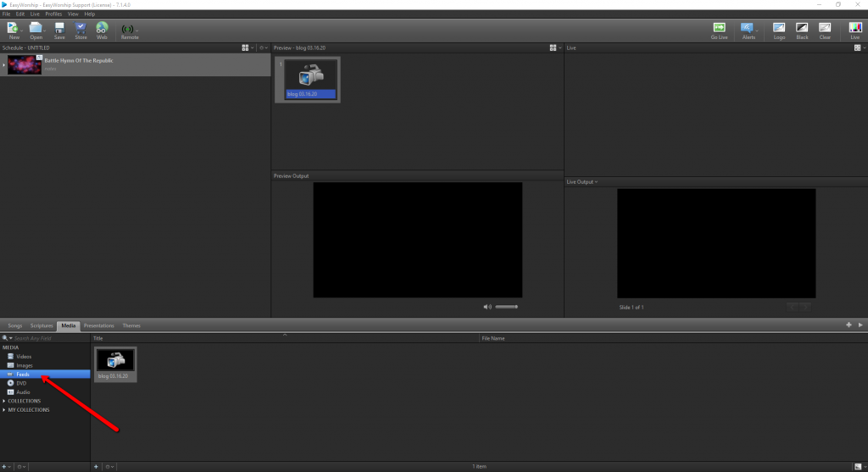This screenshot has height=472, width=868.
Task: Open the Live menu in the menu bar
Action: pyautogui.click(x=35, y=14)
